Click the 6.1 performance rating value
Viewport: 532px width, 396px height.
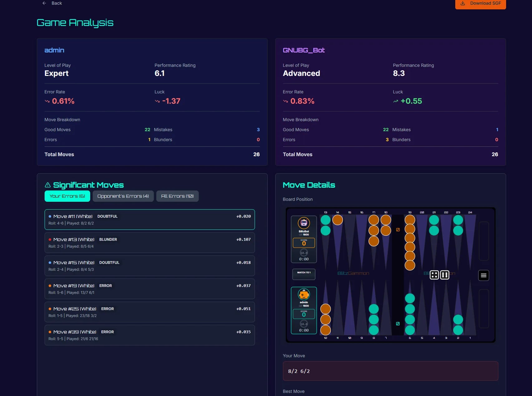pos(159,73)
